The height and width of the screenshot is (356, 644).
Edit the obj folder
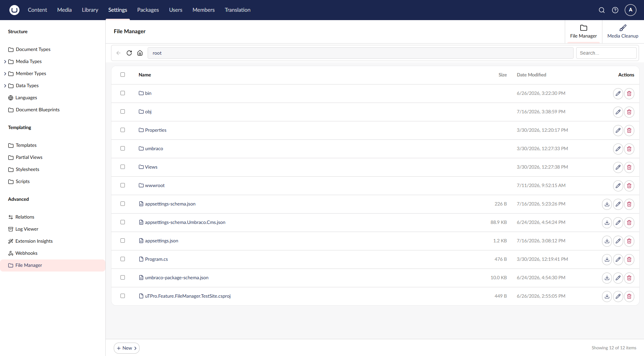click(618, 112)
